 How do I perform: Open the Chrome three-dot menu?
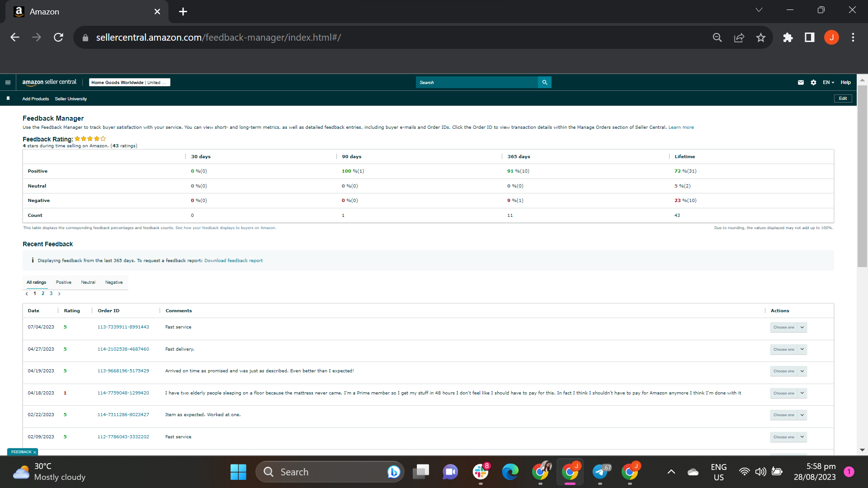(853, 38)
